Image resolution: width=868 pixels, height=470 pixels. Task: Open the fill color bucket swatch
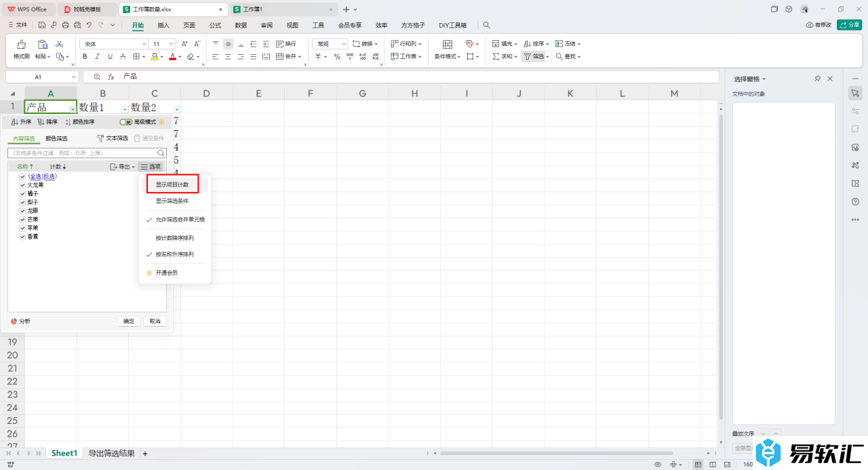tap(155, 57)
